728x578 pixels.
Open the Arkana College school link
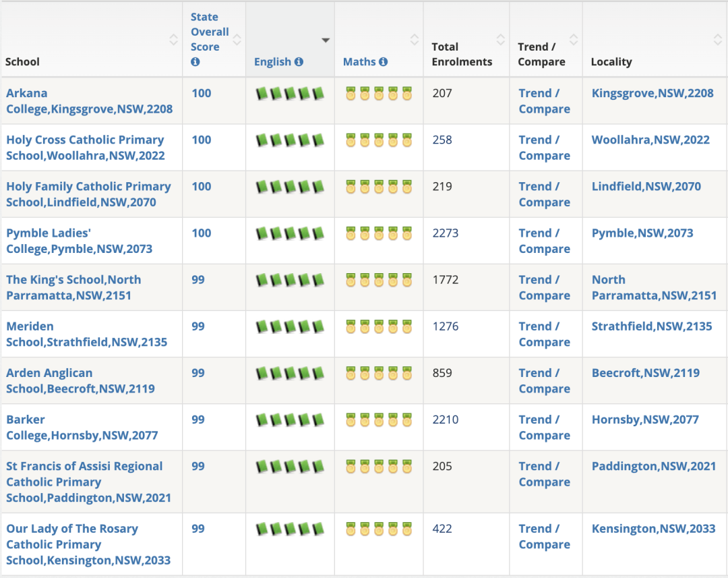point(89,100)
